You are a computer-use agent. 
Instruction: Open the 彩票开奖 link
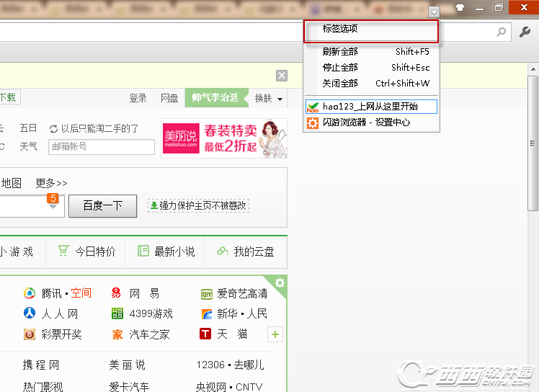tap(61, 334)
